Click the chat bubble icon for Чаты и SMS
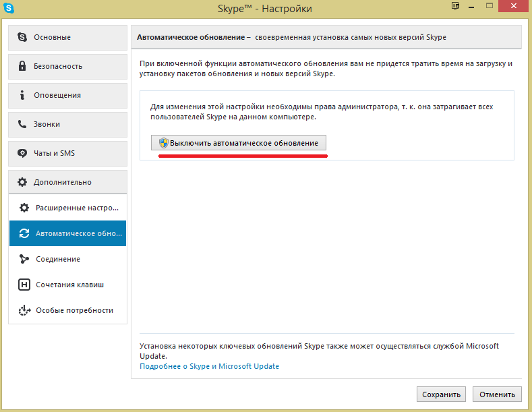Screen dimensions: 532x412 [22, 153]
